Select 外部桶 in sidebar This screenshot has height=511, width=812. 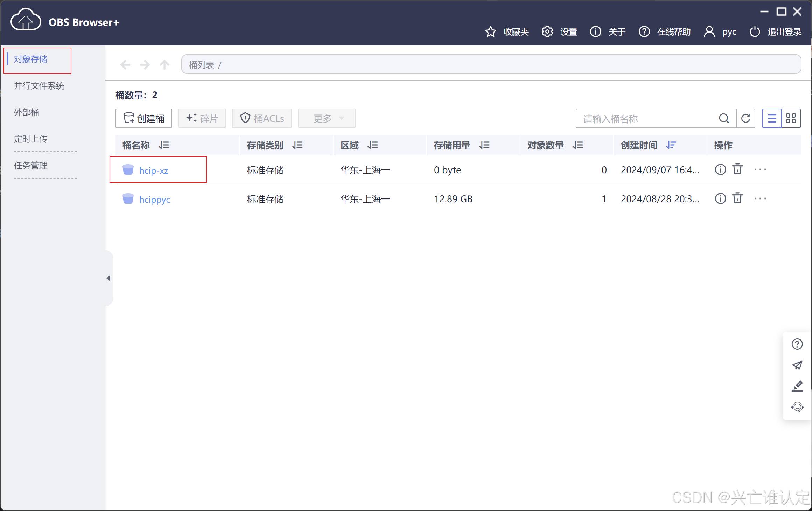coord(27,112)
